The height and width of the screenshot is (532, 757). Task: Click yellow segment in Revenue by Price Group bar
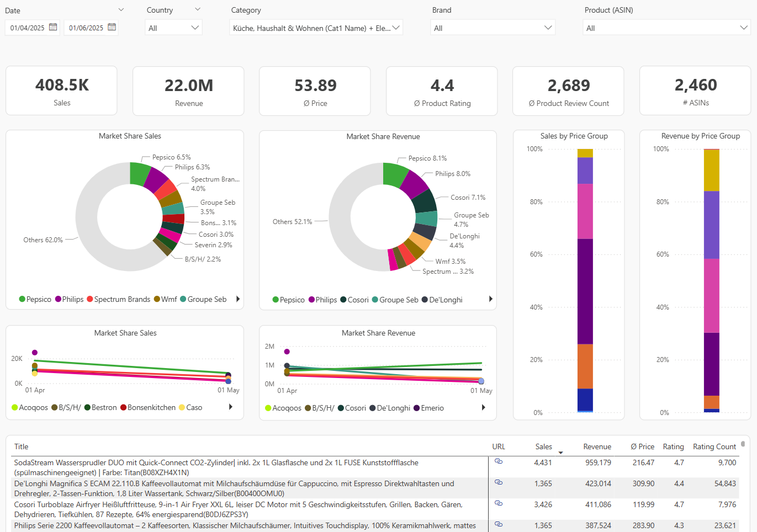pos(712,170)
